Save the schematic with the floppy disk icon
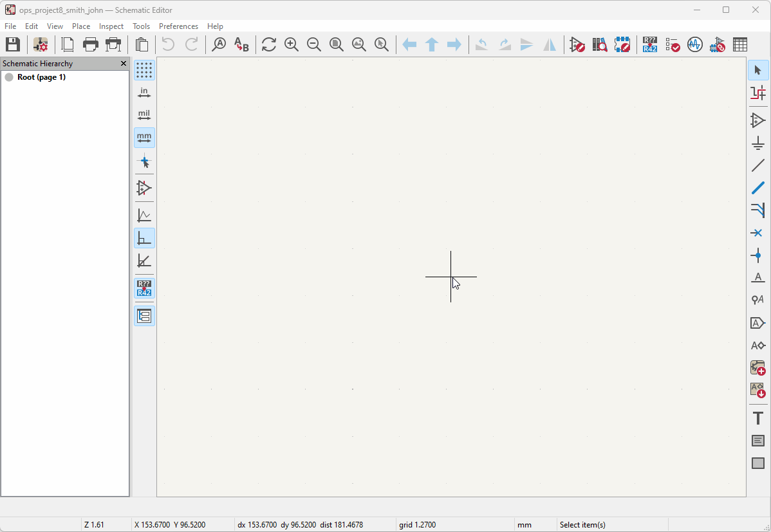 (x=13, y=45)
